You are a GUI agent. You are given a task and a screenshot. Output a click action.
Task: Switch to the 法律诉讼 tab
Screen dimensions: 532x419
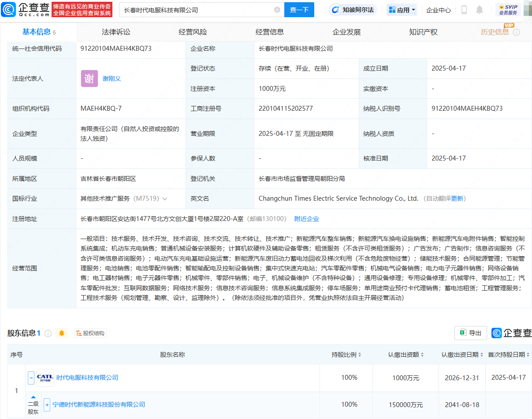click(x=116, y=32)
